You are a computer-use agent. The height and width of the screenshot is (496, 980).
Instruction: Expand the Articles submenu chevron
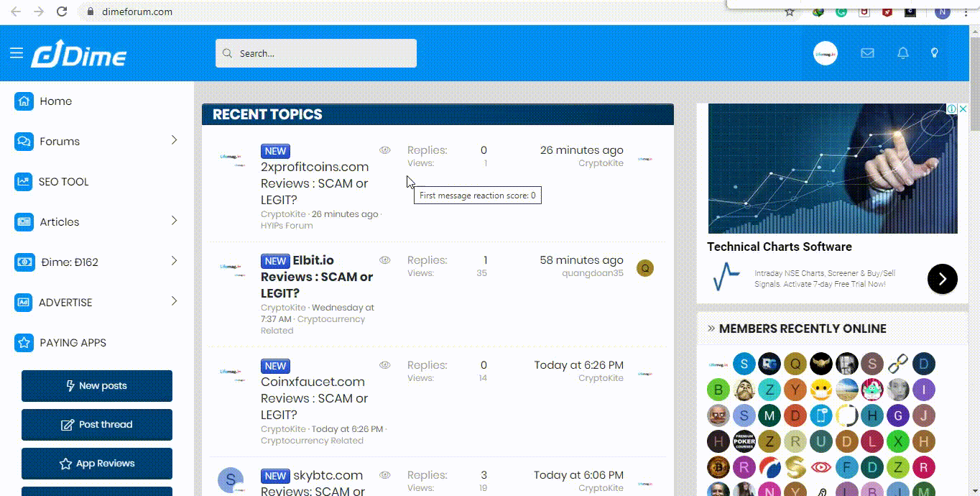tap(174, 221)
